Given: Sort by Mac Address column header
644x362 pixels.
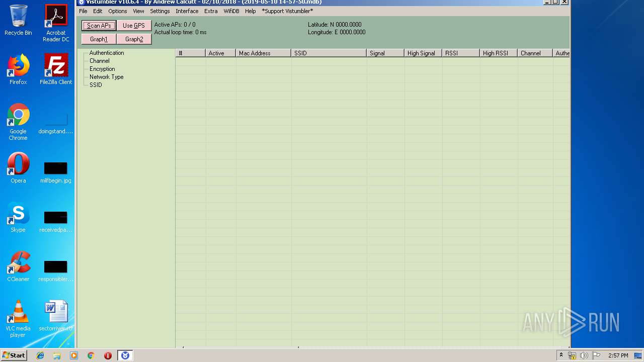Looking at the screenshot, I should (264, 53).
